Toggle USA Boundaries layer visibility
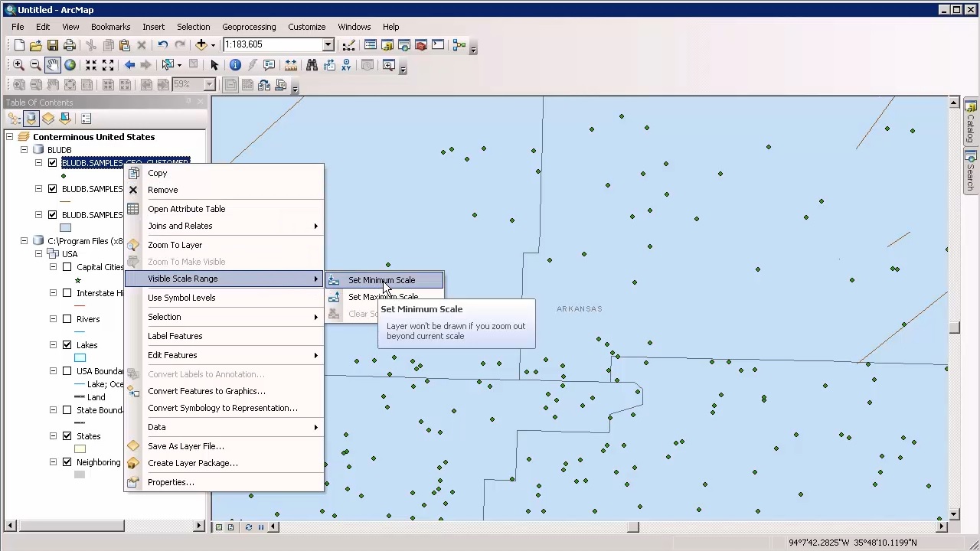The height and width of the screenshot is (551, 980). click(x=67, y=371)
